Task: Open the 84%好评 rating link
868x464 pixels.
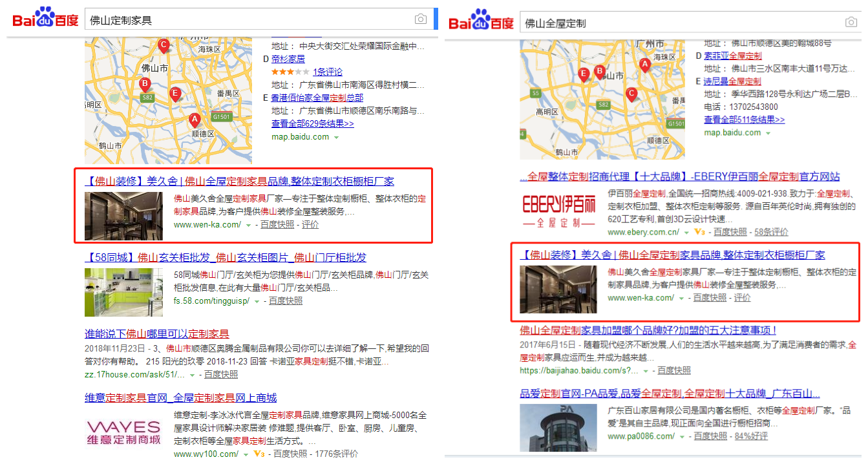Action: (x=750, y=437)
